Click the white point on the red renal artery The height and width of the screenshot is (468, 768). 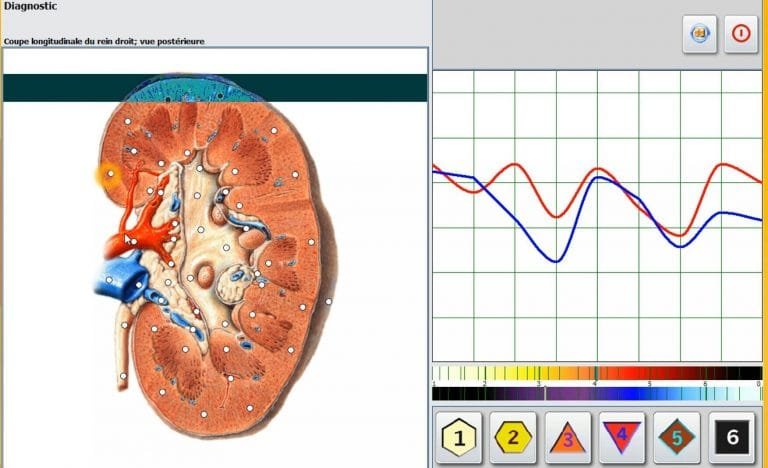(x=132, y=241)
